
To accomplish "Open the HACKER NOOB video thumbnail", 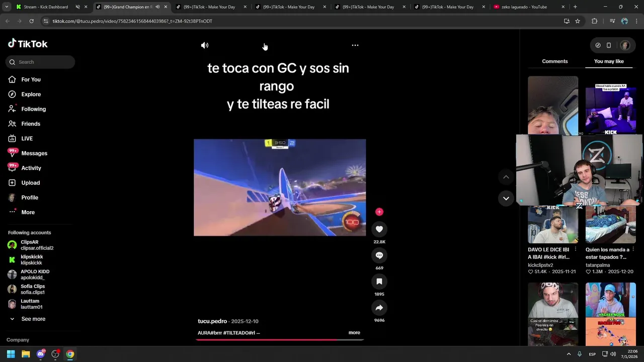I will coord(611,314).
